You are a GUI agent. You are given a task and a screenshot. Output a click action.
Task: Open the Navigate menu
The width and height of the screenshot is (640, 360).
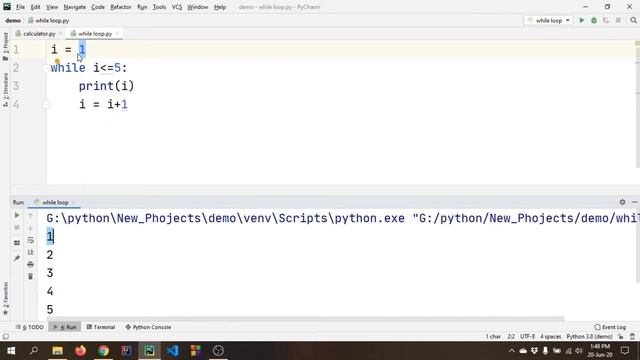75,7
